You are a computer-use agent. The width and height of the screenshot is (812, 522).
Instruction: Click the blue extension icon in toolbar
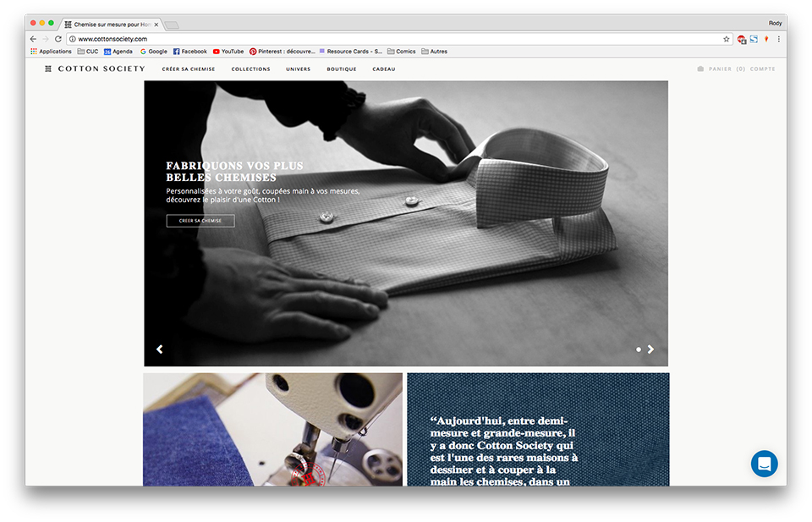[754, 39]
